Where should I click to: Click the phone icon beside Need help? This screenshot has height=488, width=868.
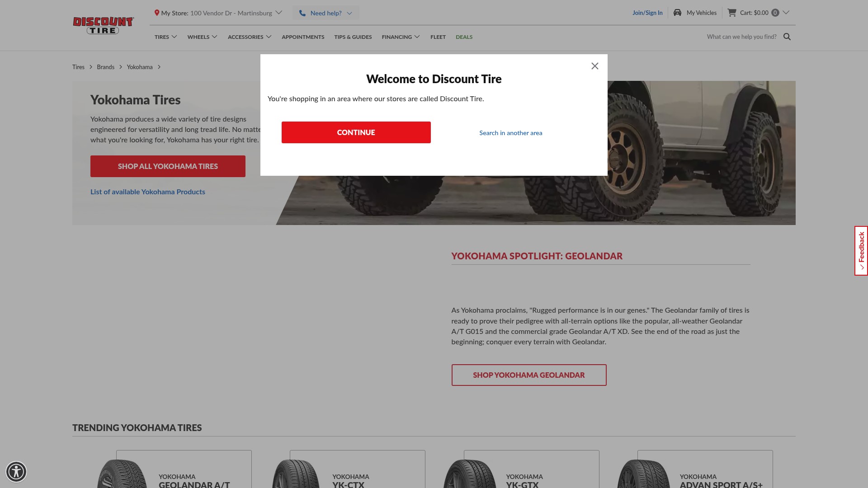[302, 13]
